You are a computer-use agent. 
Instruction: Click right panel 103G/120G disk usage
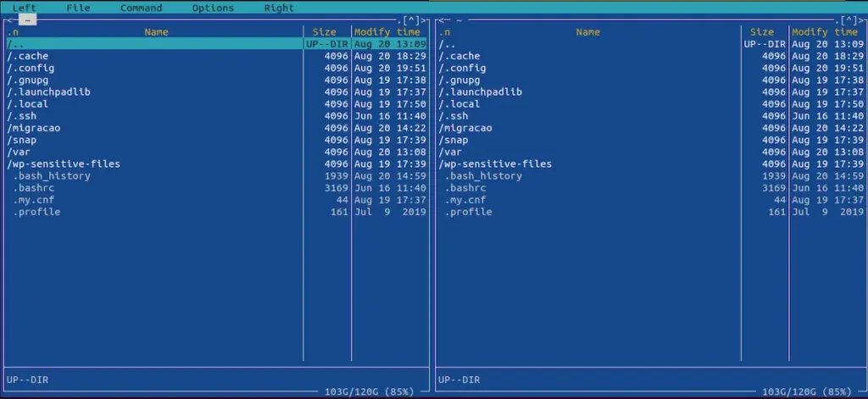click(807, 392)
